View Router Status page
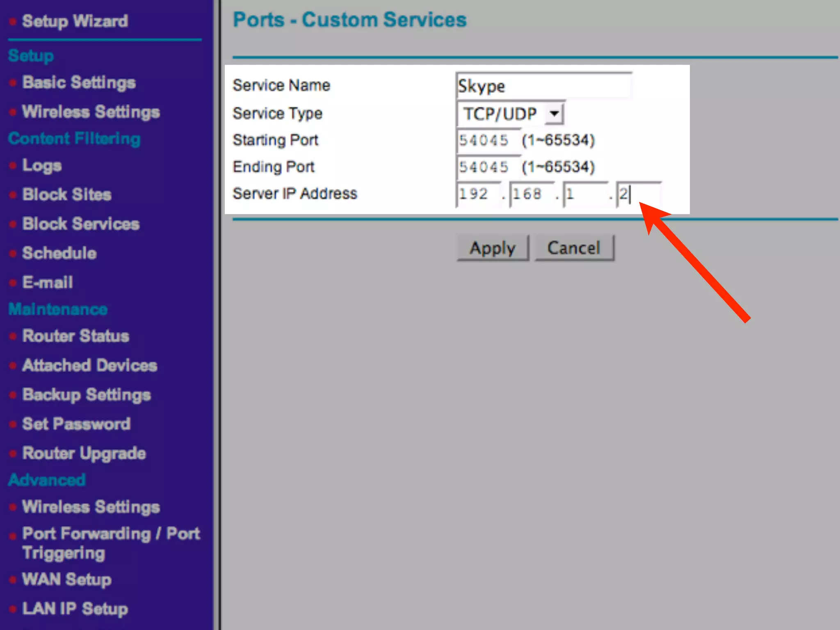 (x=76, y=336)
